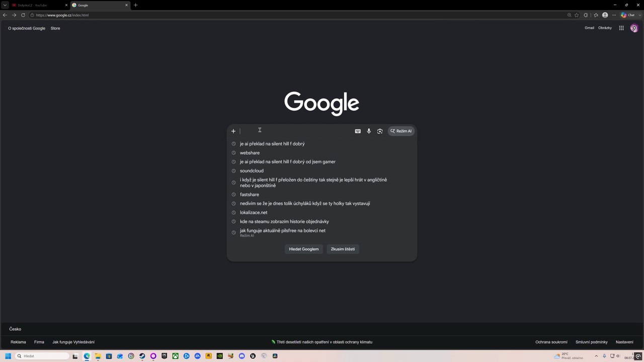
Task: Open the Windows Start menu
Action: 8,356
